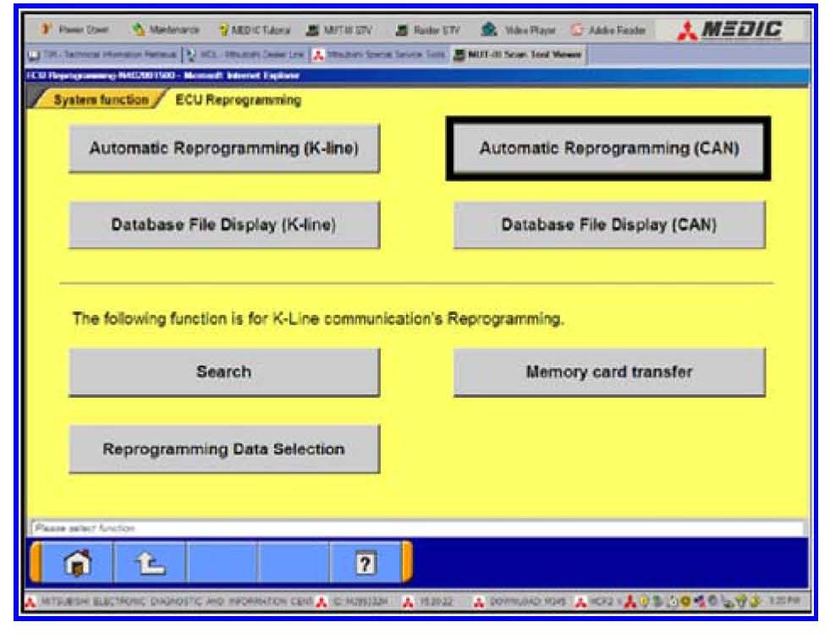
Task: Select Automatic Reprogramming (K-line)
Action: tap(224, 148)
